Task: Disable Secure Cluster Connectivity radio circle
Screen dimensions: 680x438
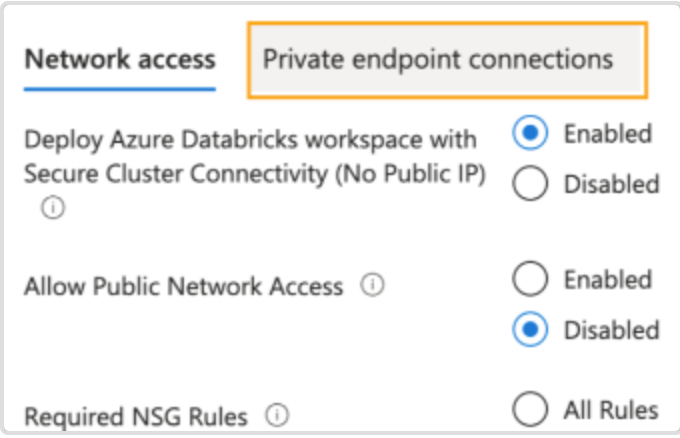Action: (x=530, y=183)
